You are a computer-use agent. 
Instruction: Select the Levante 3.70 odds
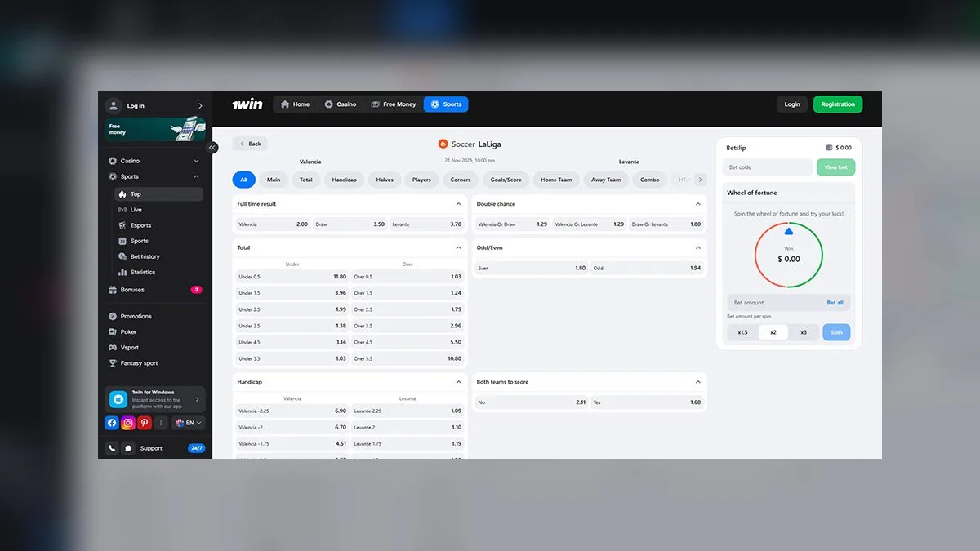click(x=426, y=224)
